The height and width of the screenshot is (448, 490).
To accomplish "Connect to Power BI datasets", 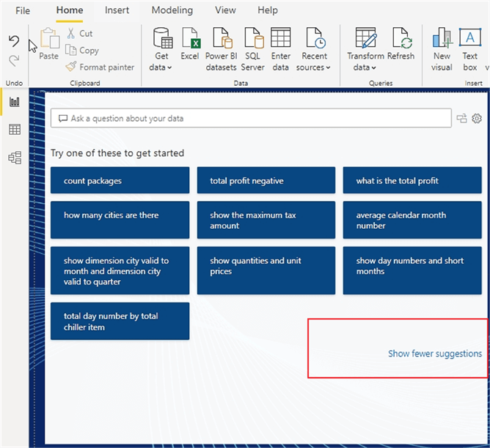I will (x=222, y=49).
